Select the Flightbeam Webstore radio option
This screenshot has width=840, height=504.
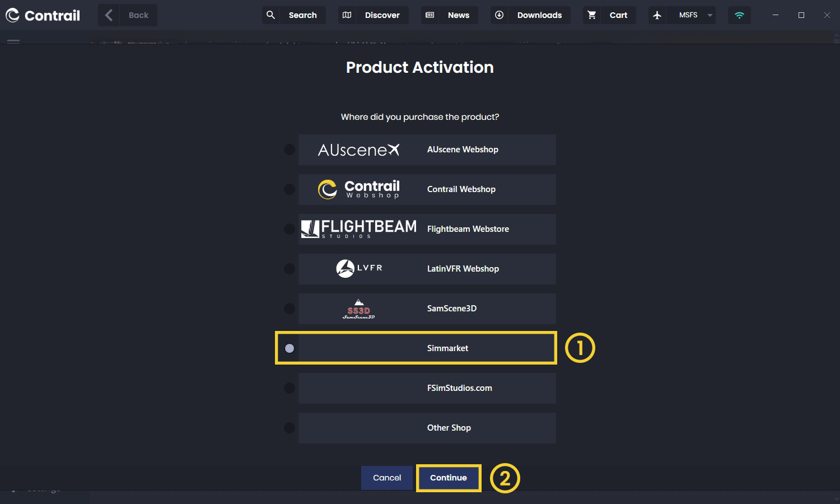(x=290, y=229)
